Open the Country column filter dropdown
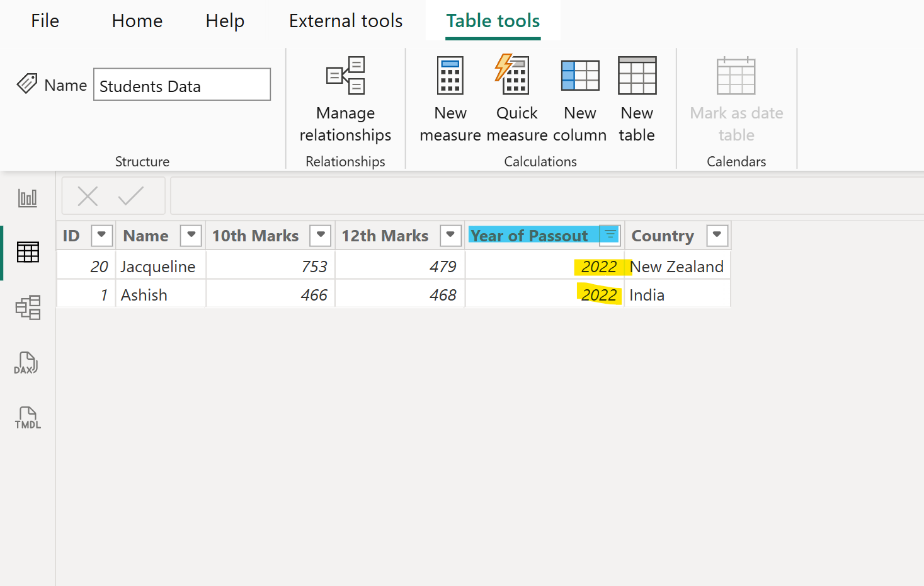The image size is (924, 586). click(717, 235)
